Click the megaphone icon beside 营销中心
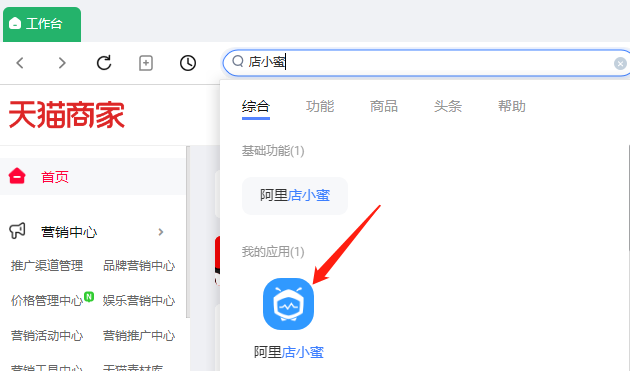Screen dimensions: 630x371 pyautogui.click(x=17, y=231)
